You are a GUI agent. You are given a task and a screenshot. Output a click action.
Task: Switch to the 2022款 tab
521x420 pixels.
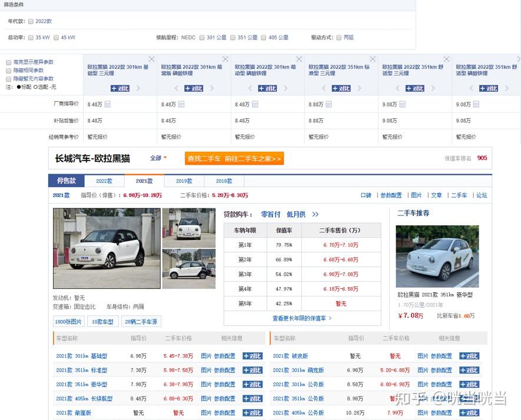click(104, 181)
